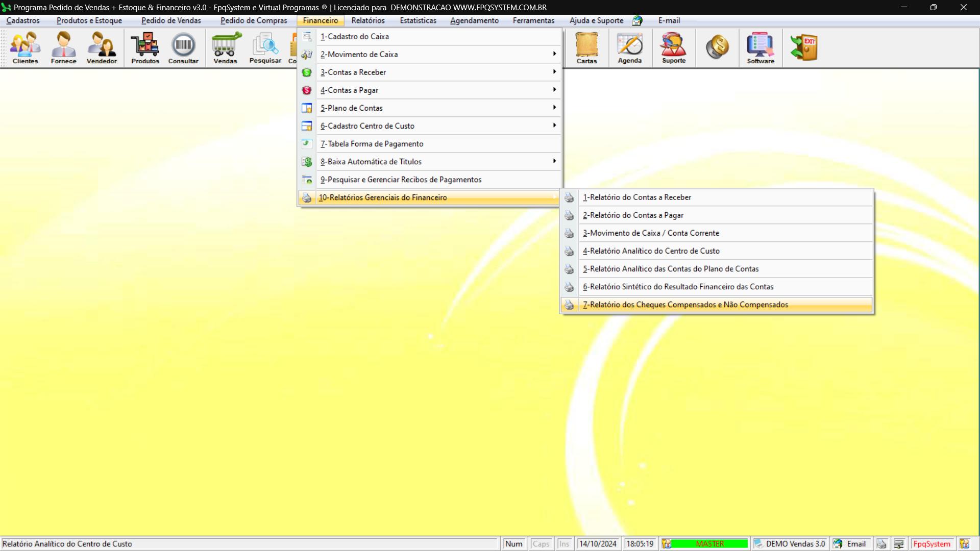
Task: Click the Caps indicator in status bar
Action: [541, 544]
